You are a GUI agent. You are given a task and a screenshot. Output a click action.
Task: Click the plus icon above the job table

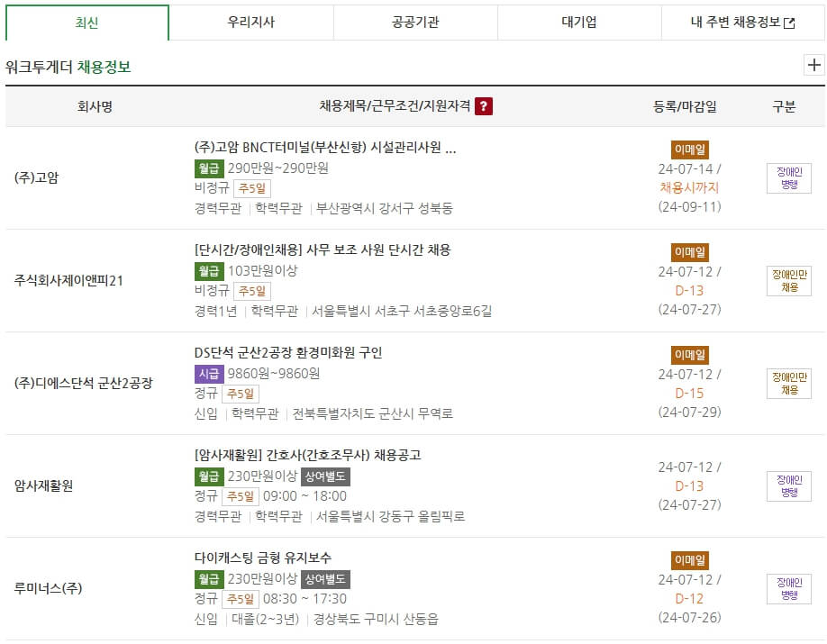[x=815, y=65]
